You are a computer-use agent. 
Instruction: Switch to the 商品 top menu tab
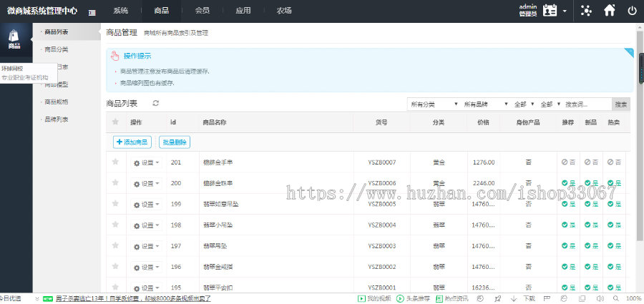coord(162,11)
